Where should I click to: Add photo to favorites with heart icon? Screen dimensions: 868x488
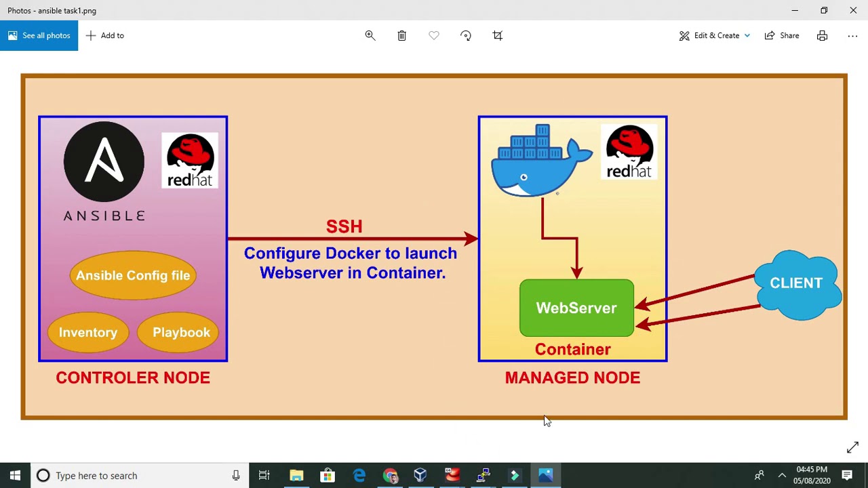coord(434,35)
